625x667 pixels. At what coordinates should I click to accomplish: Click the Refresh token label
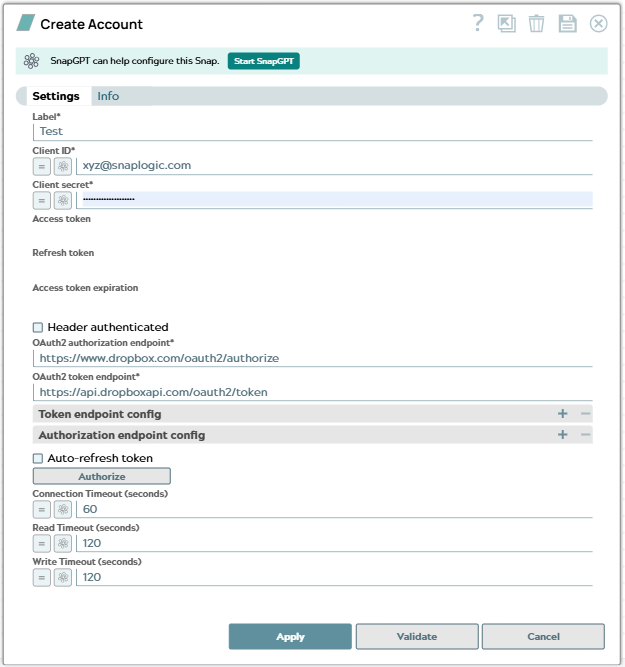click(63, 253)
